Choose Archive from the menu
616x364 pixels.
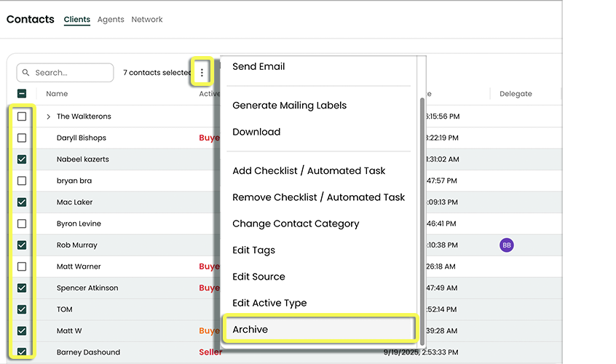coord(250,330)
